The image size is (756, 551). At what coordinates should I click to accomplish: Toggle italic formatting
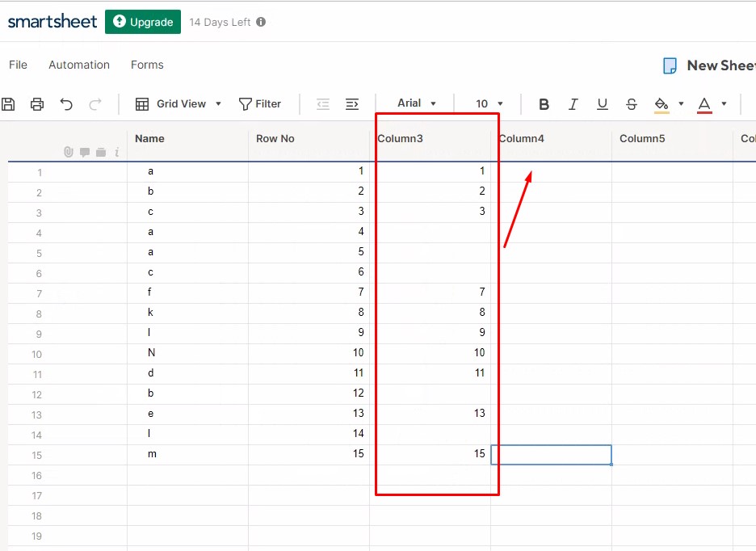[573, 103]
